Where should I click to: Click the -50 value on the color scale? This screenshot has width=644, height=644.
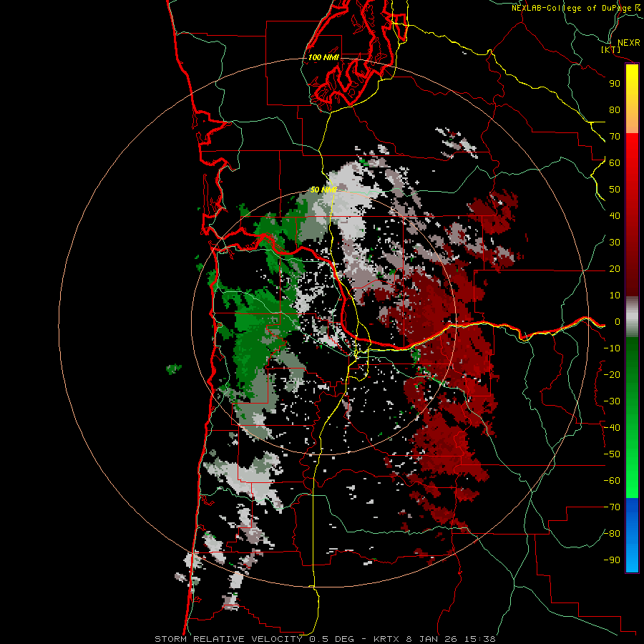point(612,454)
